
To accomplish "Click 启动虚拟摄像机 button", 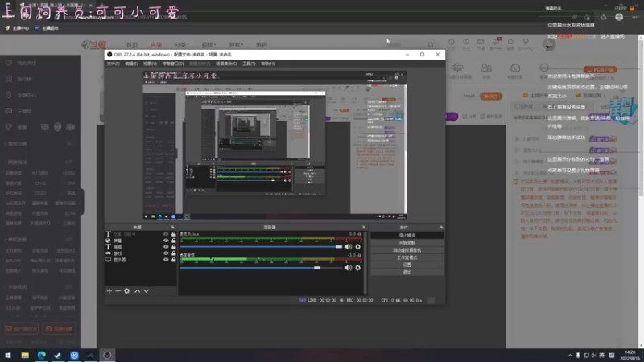I will click(x=407, y=250).
